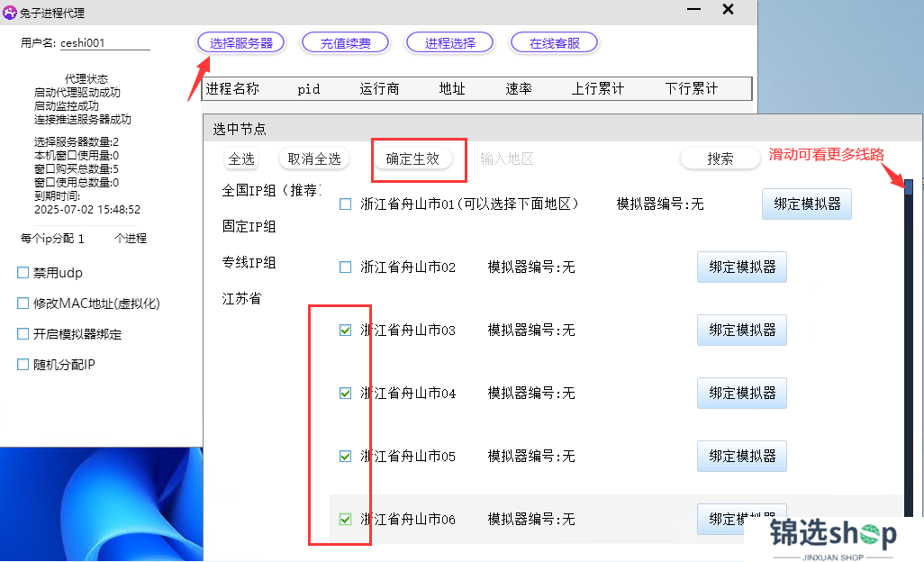The width and height of the screenshot is (924, 562).
Task: Click 全选 to select all nodes
Action: pos(241,159)
